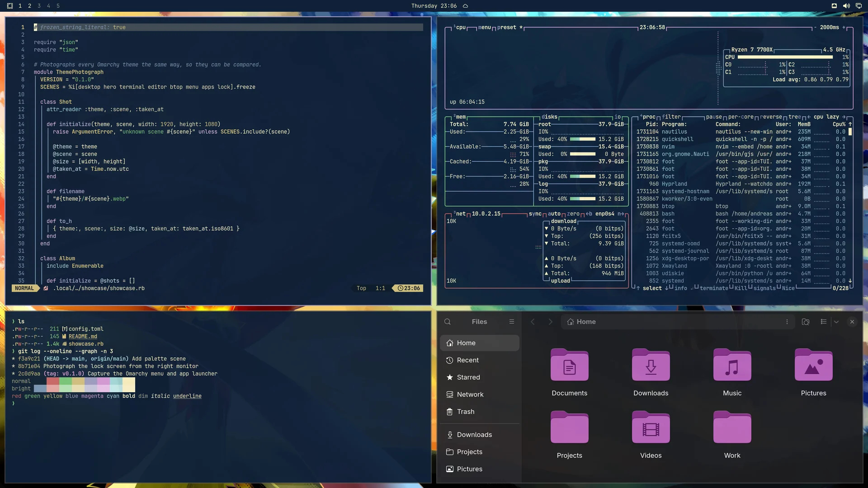Open the Documents folder icon
The image size is (868, 488).
[x=570, y=365]
